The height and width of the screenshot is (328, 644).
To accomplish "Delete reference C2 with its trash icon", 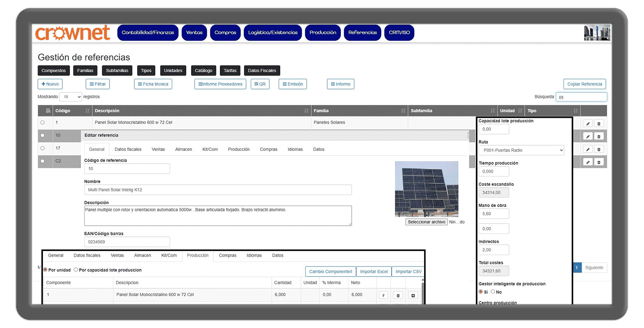I will click(599, 162).
